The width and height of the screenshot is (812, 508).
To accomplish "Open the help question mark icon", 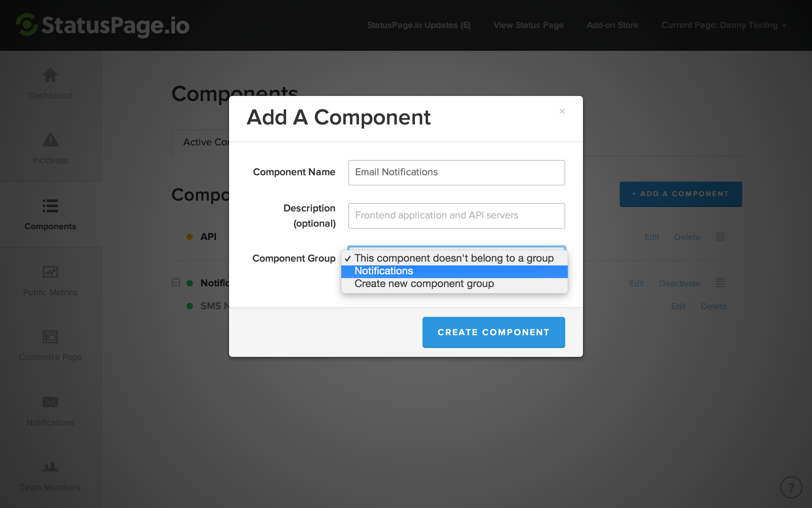I will (791, 487).
